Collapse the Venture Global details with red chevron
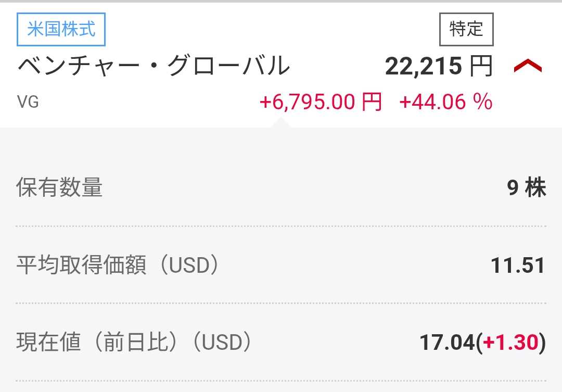562x392 pixels. 528,66
